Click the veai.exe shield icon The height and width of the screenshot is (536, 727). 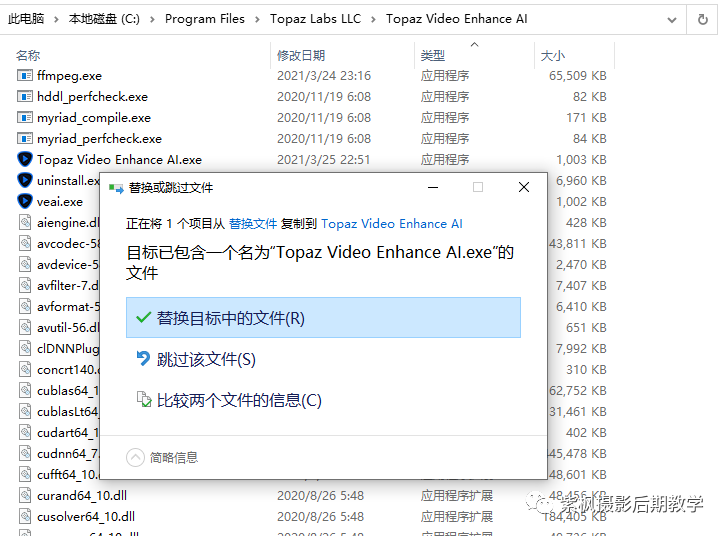(x=25, y=201)
